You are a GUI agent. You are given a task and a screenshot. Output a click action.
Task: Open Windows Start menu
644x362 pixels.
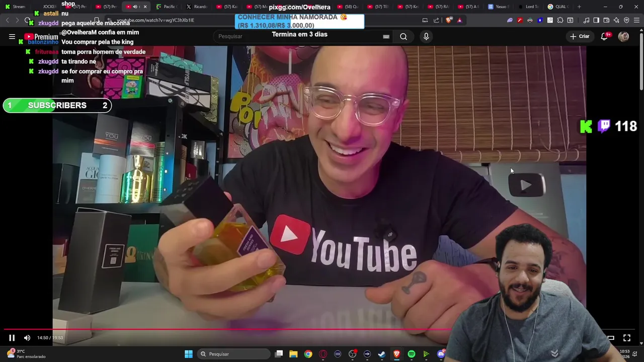(189, 354)
